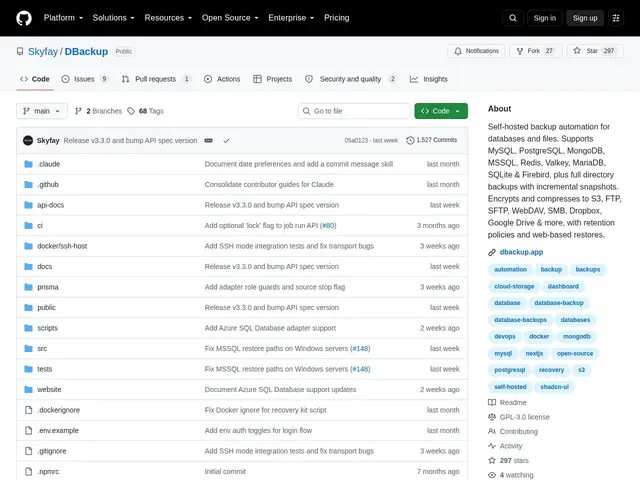
Task: Click the Sign up button
Action: [x=584, y=18]
